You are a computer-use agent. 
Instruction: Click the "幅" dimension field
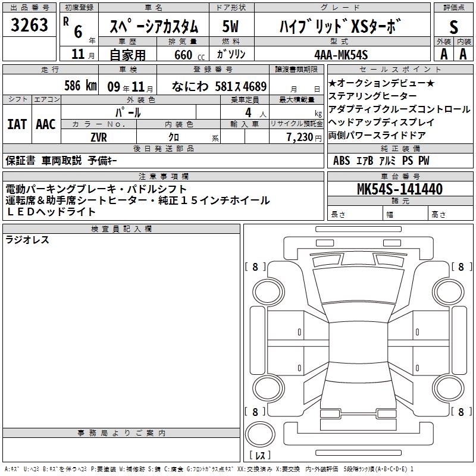(x=405, y=214)
